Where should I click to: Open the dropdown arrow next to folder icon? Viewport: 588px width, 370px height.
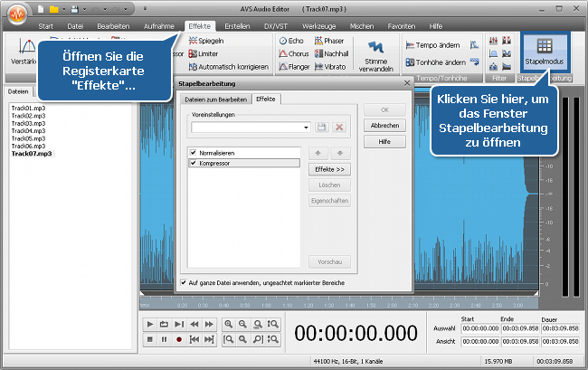[x=64, y=9]
